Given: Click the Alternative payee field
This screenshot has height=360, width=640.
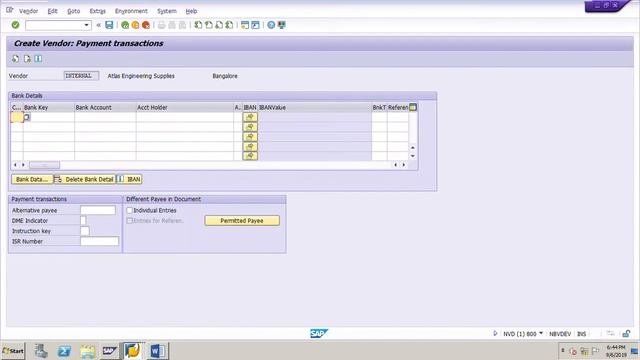Looking at the screenshot, I should coord(98,210).
